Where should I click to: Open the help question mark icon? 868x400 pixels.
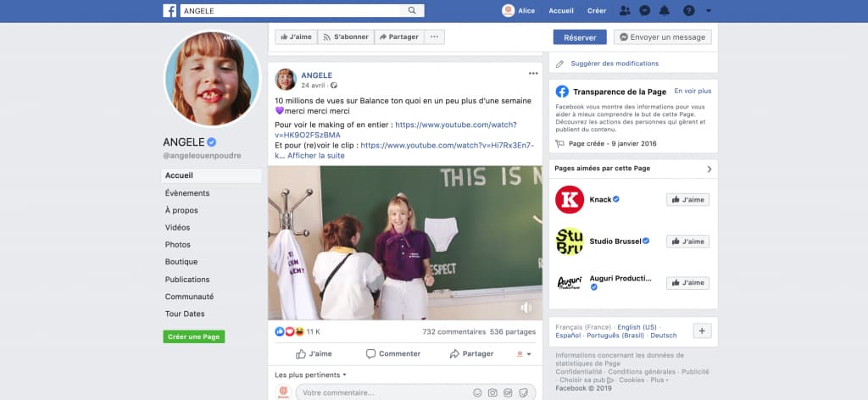coord(688,10)
